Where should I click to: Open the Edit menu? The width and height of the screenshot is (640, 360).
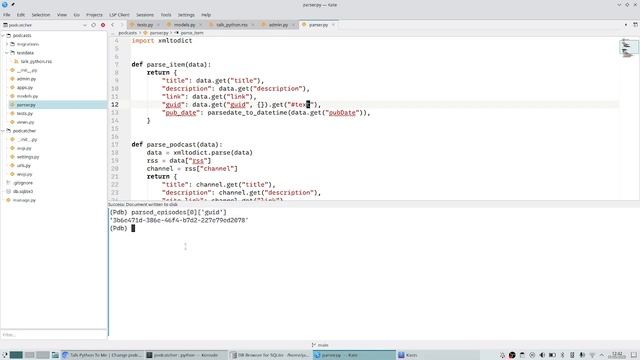(21, 15)
